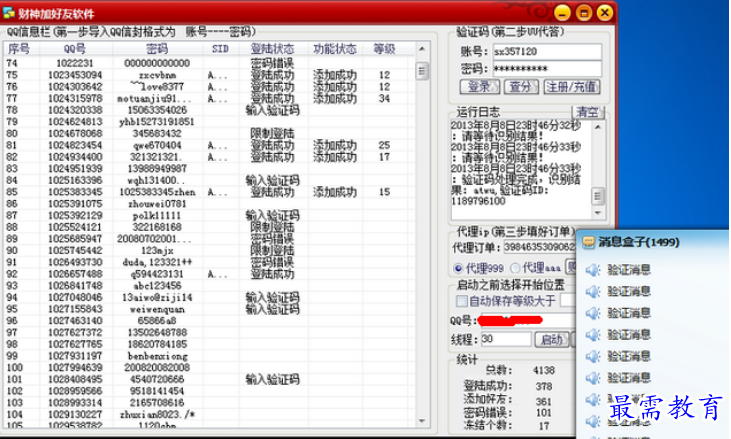This screenshot has height=439, width=731.
Task: Click the 登录 button
Action: tap(480, 87)
